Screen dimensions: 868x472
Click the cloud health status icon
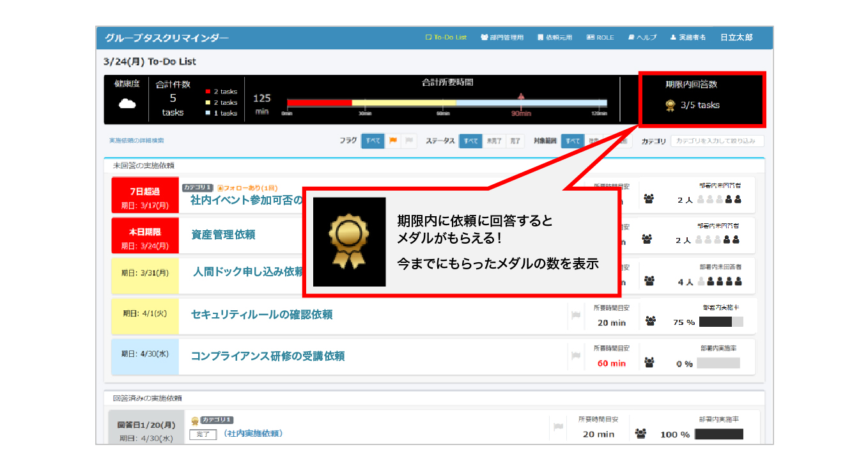(127, 104)
